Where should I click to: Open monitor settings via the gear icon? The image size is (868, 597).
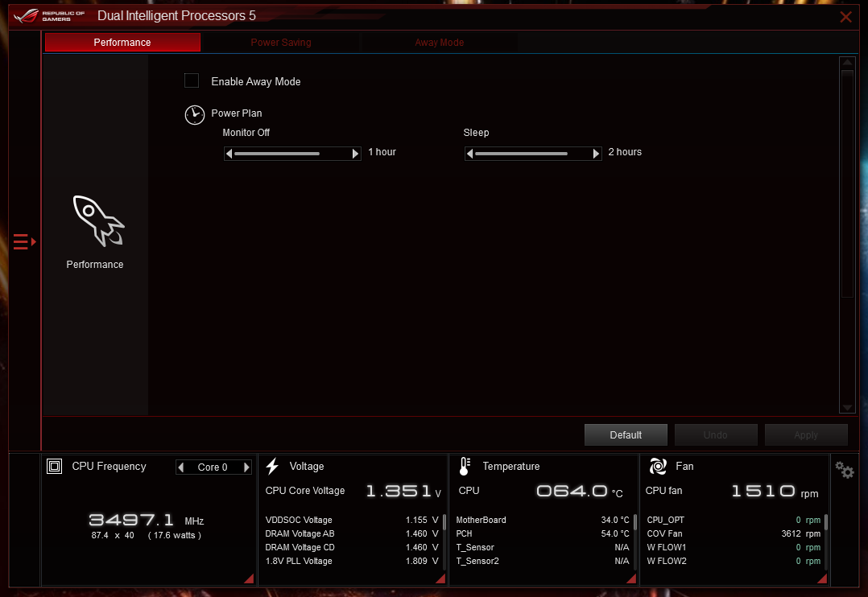[x=845, y=471]
